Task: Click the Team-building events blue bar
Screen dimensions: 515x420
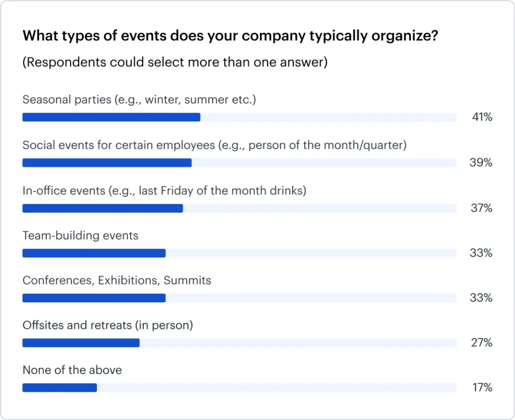Action: (94, 253)
